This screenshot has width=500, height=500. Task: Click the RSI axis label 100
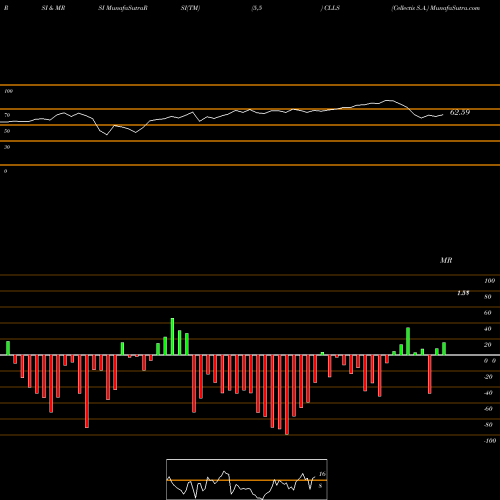[8, 91]
